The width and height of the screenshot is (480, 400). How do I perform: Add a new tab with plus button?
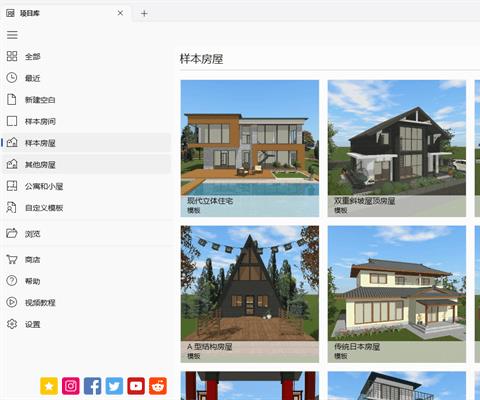click(x=144, y=13)
